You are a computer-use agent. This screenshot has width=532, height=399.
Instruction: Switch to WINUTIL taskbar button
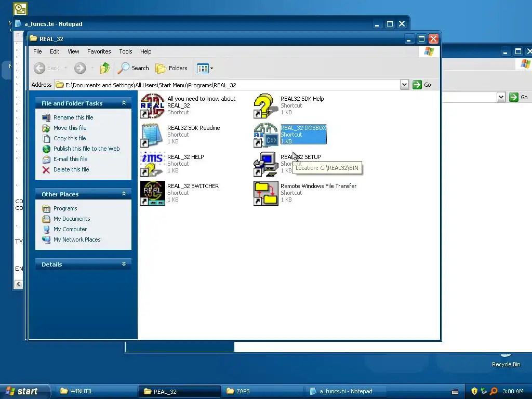(96, 391)
